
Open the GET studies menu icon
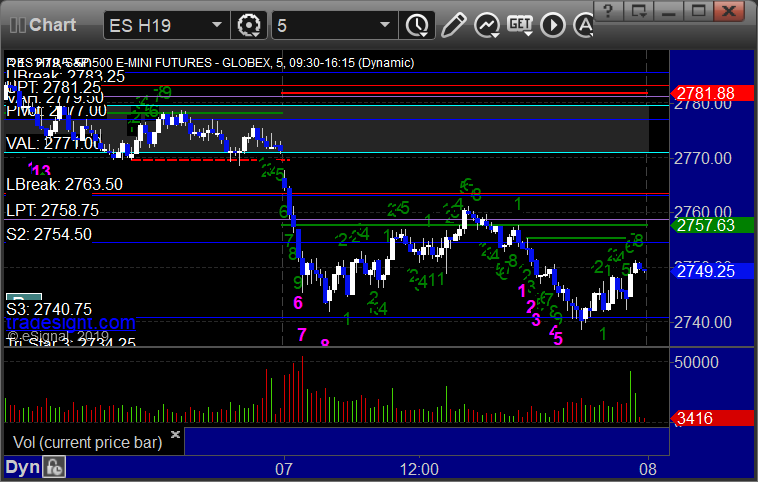(520, 25)
